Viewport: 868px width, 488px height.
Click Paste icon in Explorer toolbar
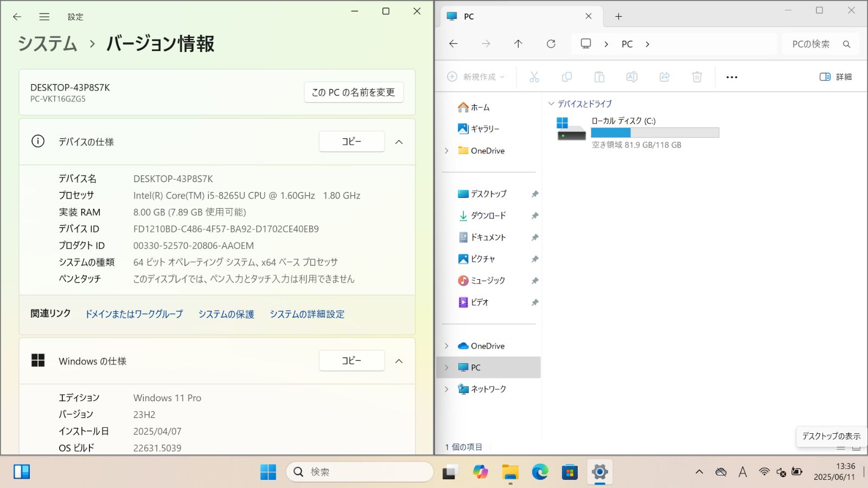pos(599,77)
